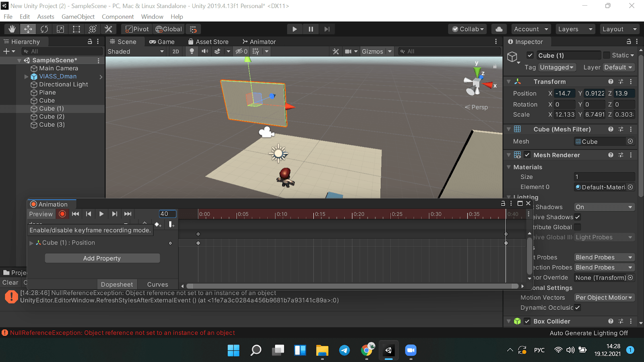Open the Window menu

pyautogui.click(x=152, y=16)
